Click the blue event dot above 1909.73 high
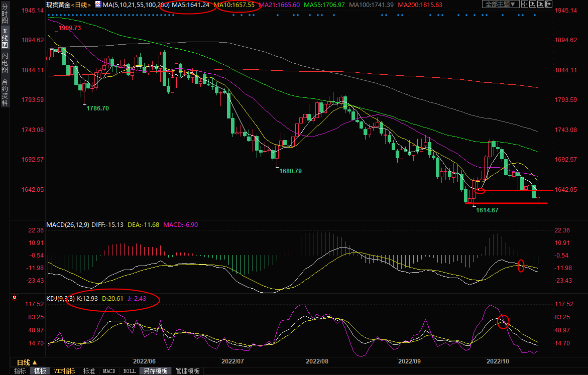This screenshot has width=588, height=375. click(x=56, y=15)
